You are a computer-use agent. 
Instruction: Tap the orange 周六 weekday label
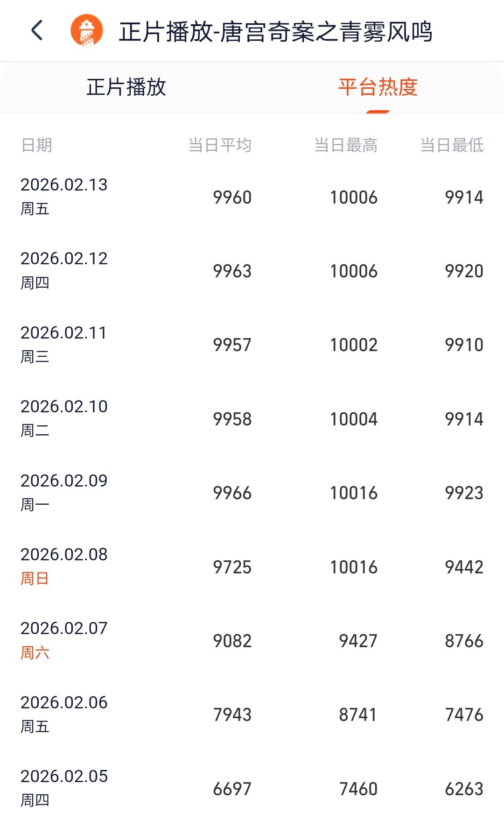(35, 652)
